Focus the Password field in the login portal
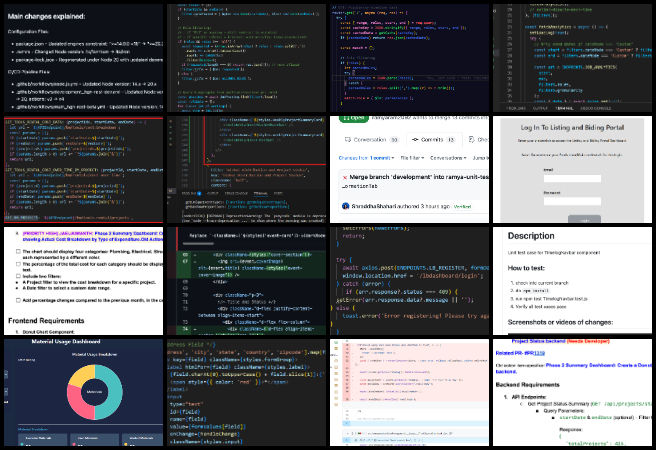 pyautogui.click(x=572, y=202)
